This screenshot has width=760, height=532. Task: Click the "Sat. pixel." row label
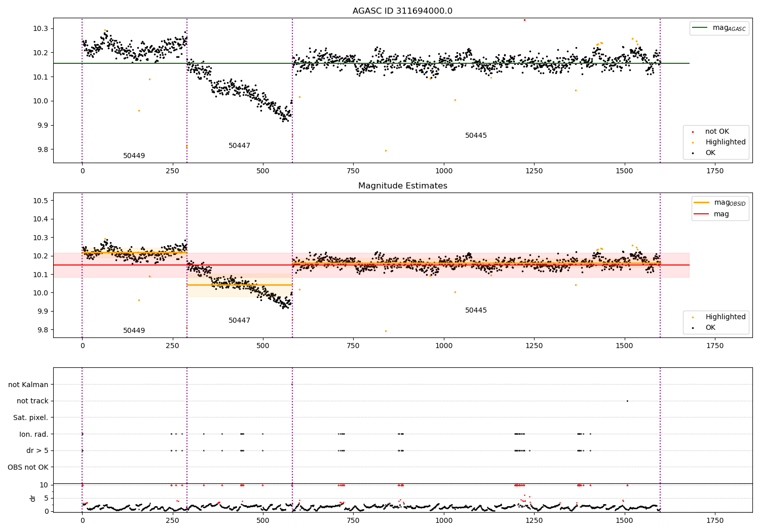(x=31, y=418)
